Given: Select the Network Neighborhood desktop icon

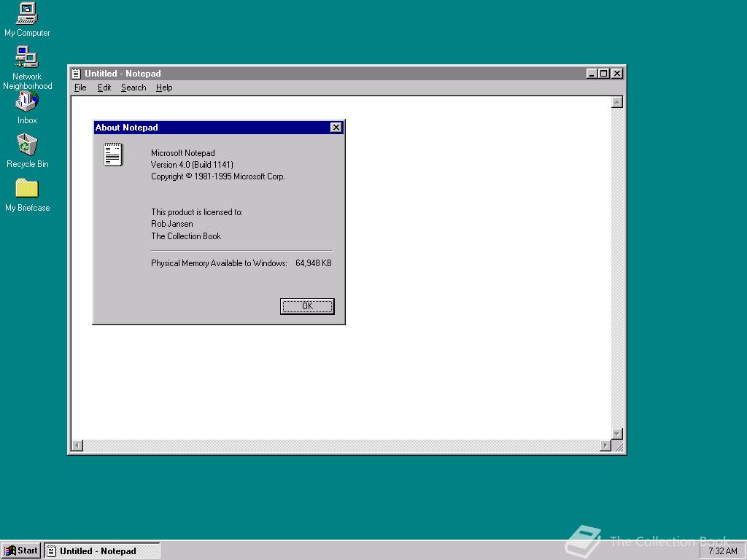Looking at the screenshot, I should [x=27, y=67].
